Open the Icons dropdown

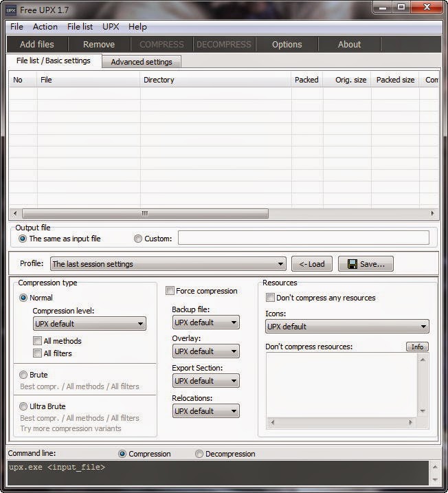tap(347, 327)
